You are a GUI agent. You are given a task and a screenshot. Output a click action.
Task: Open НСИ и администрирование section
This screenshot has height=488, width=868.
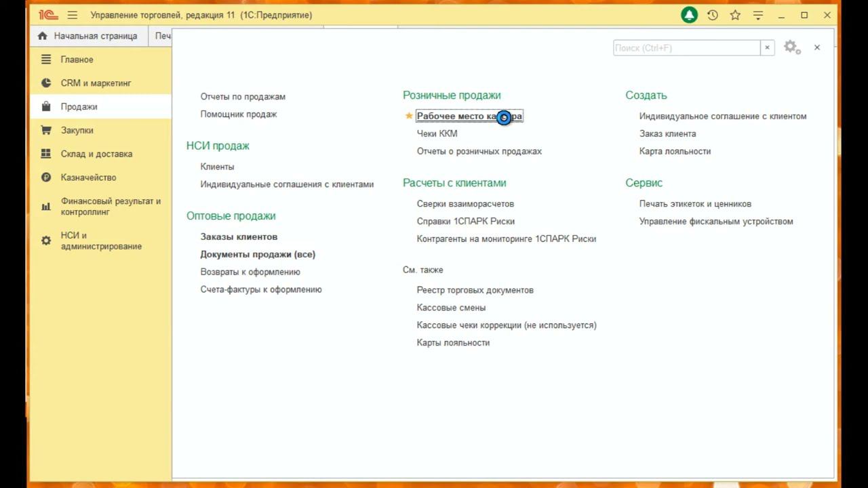(102, 241)
